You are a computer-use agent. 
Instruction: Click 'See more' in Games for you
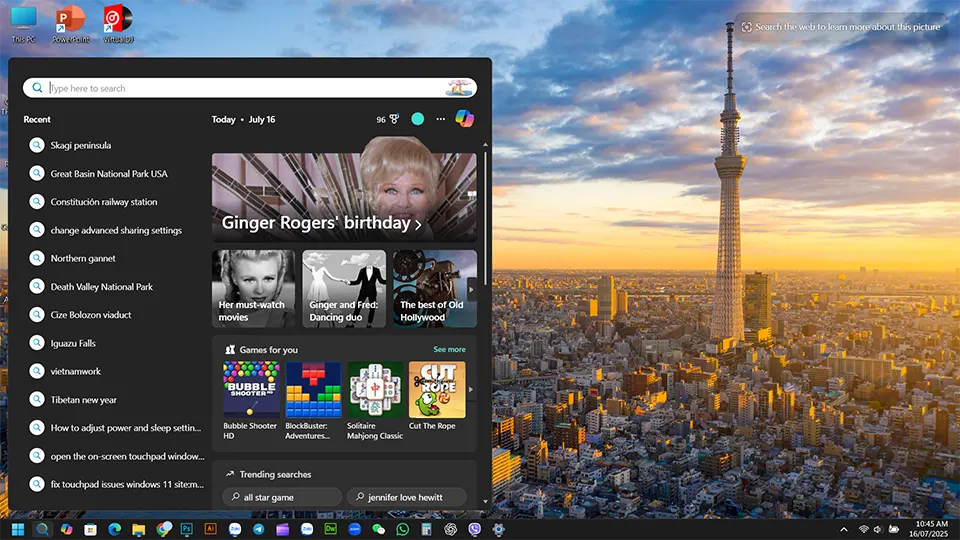tap(449, 349)
